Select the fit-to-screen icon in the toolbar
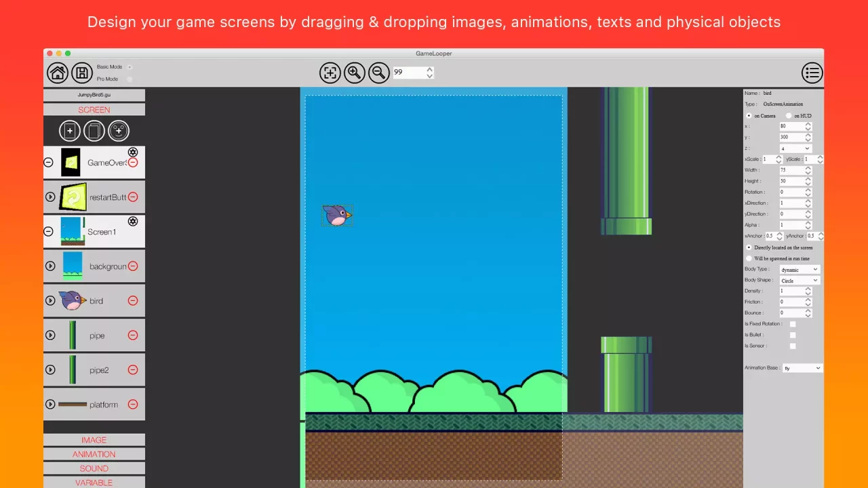 point(330,73)
